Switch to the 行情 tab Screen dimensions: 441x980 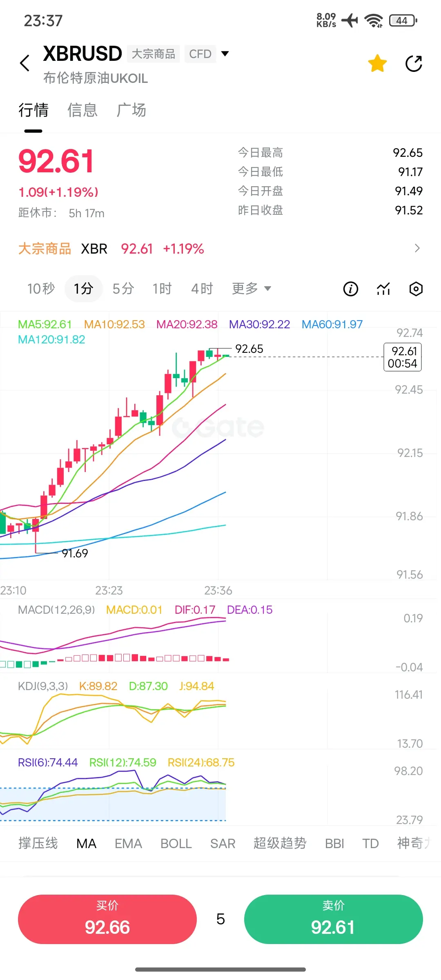point(33,110)
